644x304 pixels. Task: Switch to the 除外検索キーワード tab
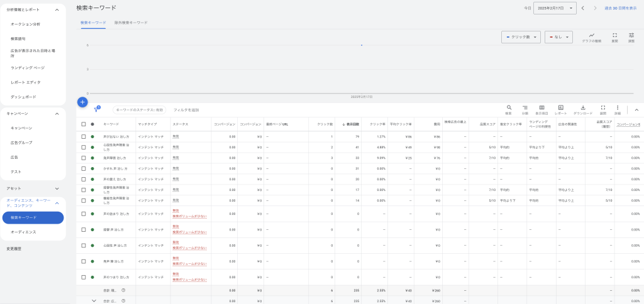(131, 23)
